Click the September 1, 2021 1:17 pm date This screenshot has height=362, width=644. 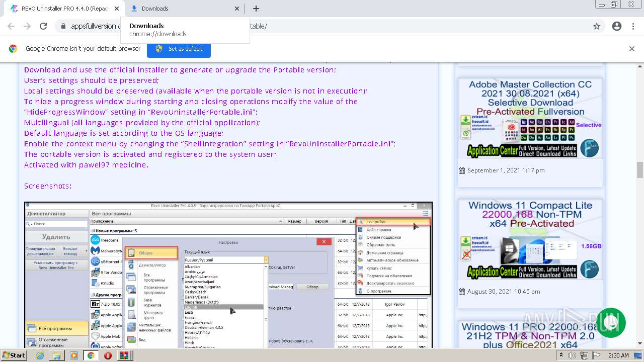click(x=506, y=170)
